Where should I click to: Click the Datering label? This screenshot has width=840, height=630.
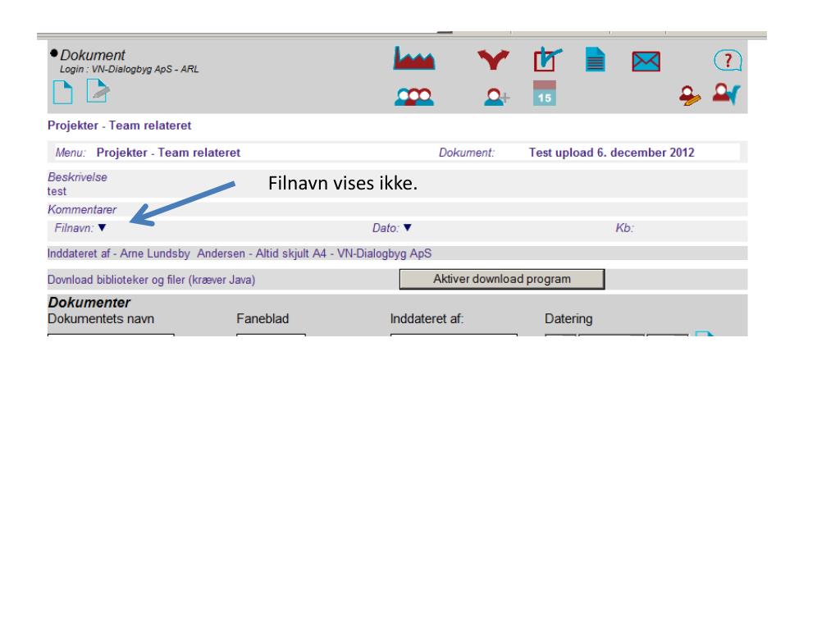click(x=568, y=319)
